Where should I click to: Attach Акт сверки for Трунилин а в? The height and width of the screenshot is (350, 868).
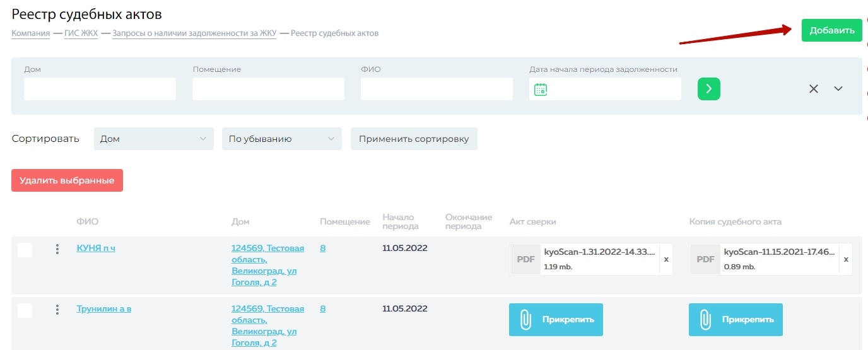coord(556,320)
